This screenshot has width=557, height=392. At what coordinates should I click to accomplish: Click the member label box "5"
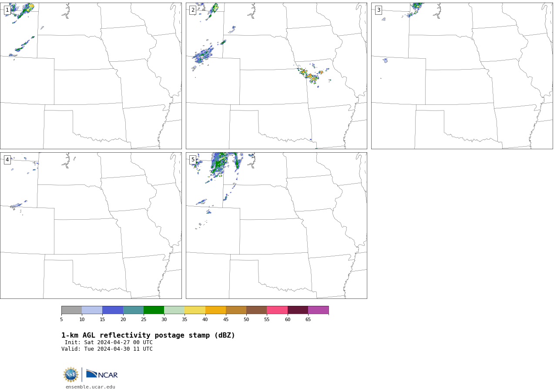coord(193,160)
